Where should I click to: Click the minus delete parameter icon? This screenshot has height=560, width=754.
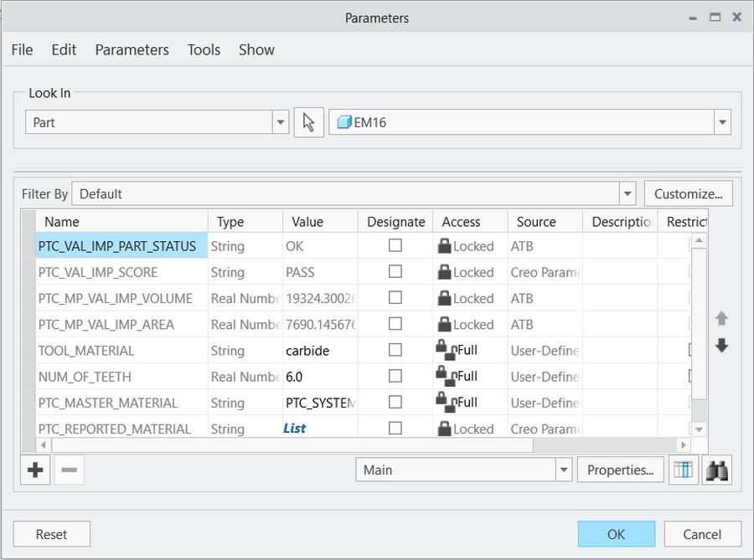click(x=70, y=470)
